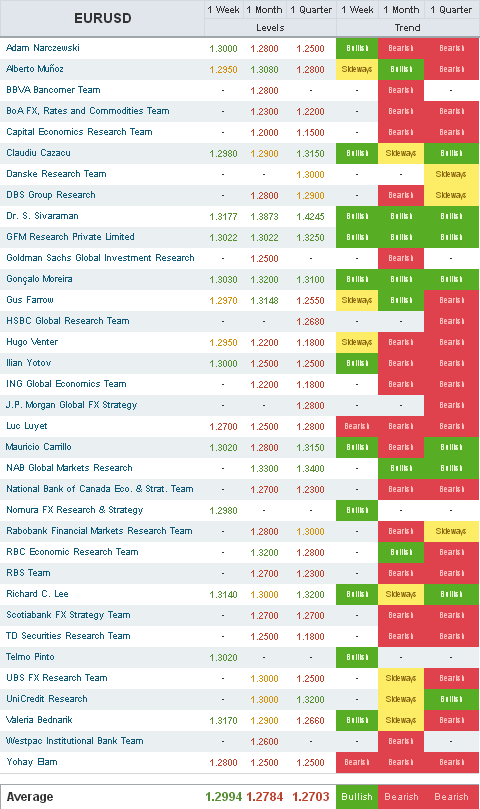
Task: Open Rabobank Financial Markets Research Team link
Action: (x=99, y=531)
